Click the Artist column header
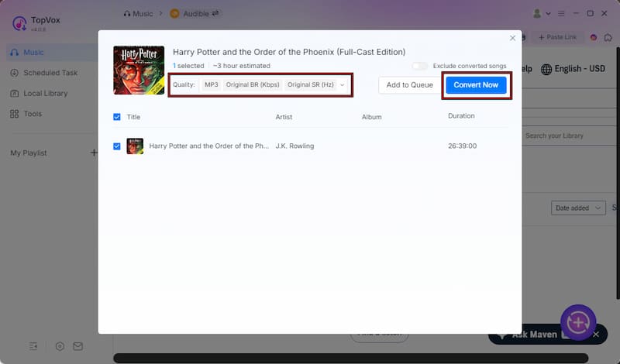Image resolution: width=620 pixels, height=364 pixels. (x=284, y=117)
